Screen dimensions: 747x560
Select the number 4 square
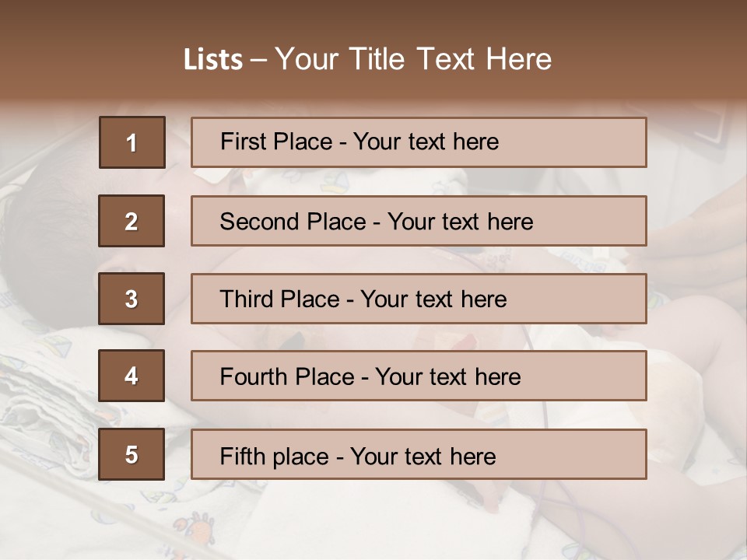pyautogui.click(x=132, y=376)
